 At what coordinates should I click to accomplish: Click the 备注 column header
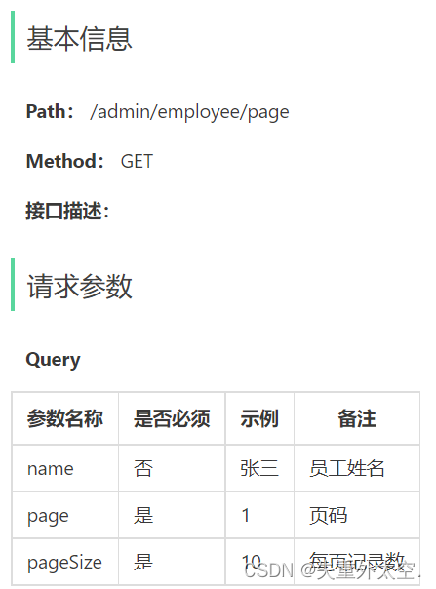pos(357,419)
